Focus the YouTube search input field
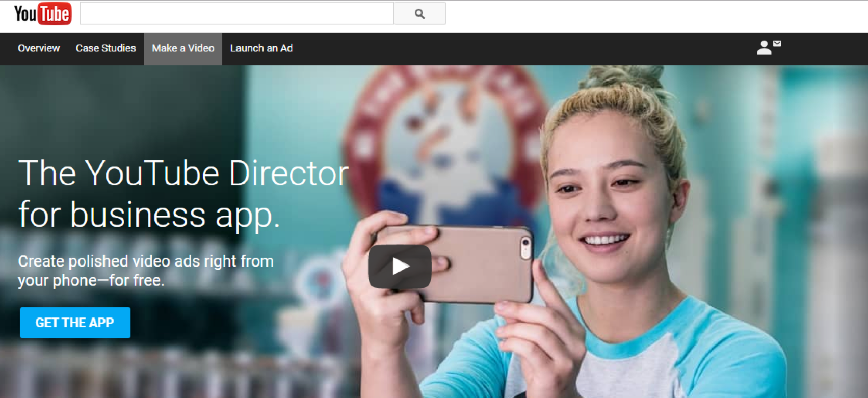This screenshot has height=398, width=868. tap(237, 14)
